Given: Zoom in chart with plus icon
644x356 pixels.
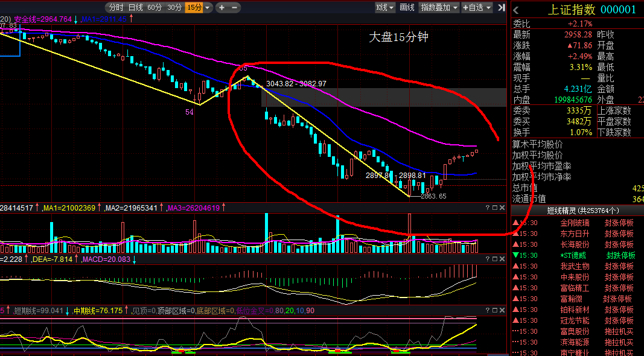Looking at the screenshot, I should click(x=222, y=7).
